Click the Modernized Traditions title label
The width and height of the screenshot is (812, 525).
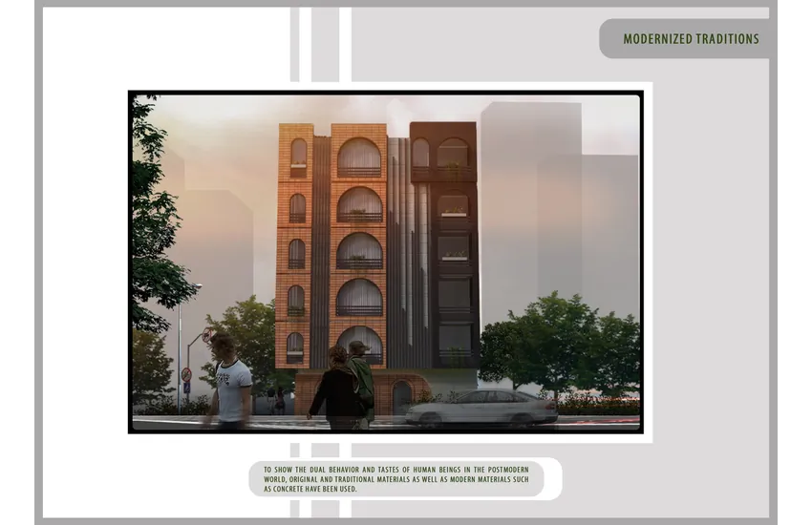point(691,39)
